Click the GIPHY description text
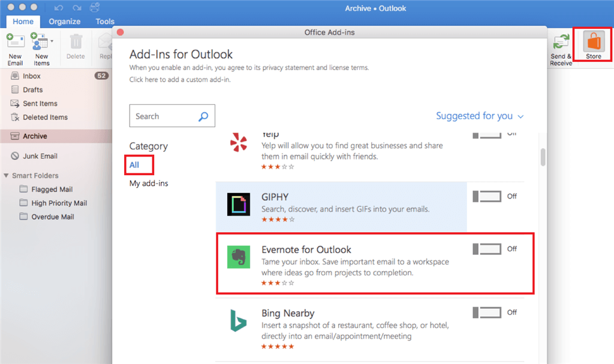Screen dimensions: 614x364 click(x=345, y=209)
